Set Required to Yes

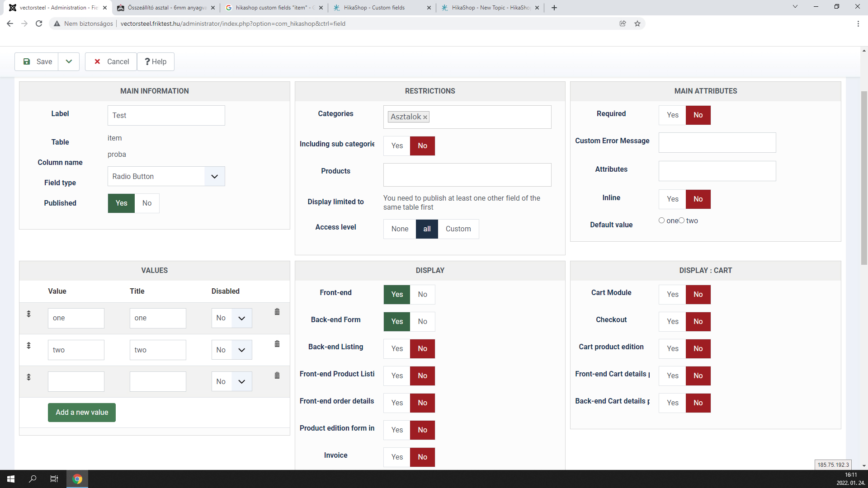tap(672, 115)
